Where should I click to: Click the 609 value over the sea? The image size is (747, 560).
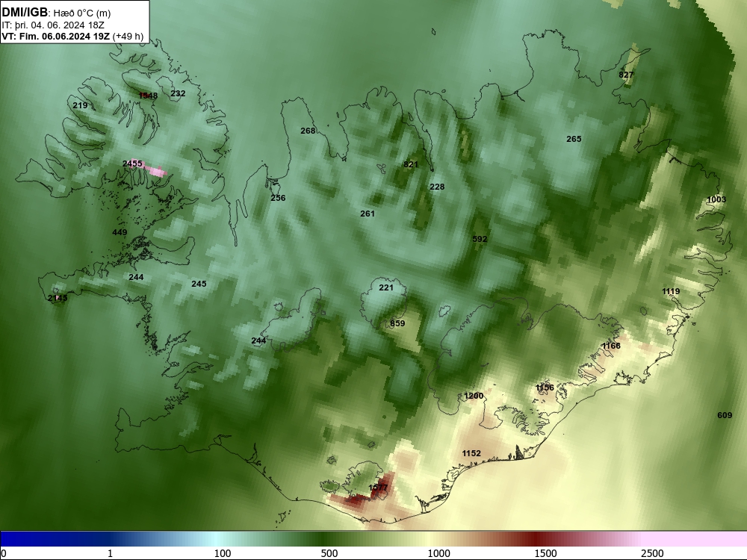725,415
